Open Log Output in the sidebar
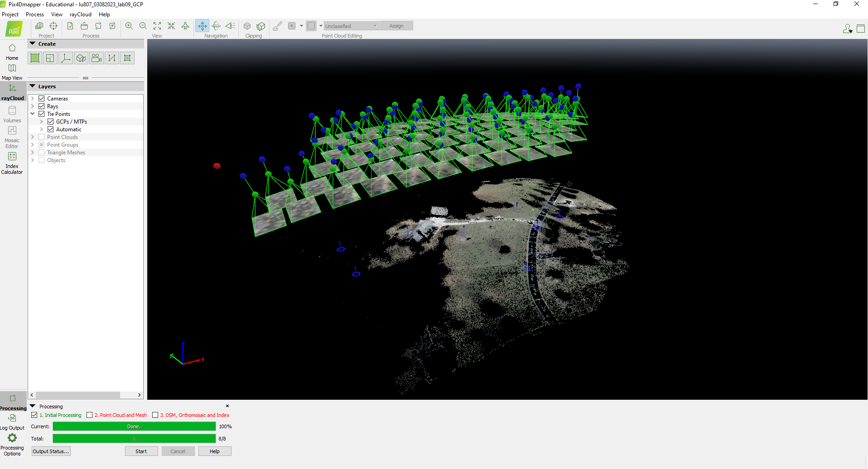868x469 pixels. (x=12, y=422)
